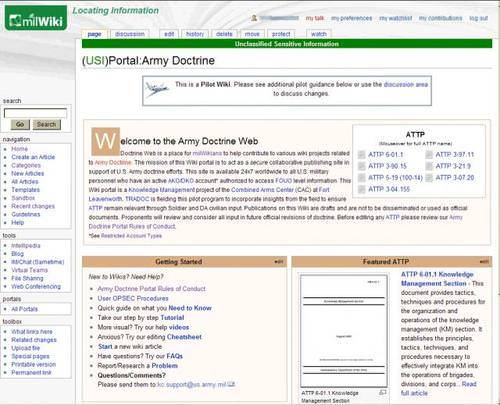The image size is (500, 405).
Task: Click the document icon beside ATTP 6-01.1
Action: tap(362, 155)
